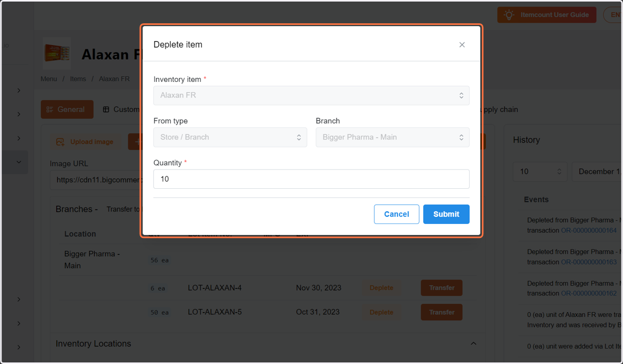Click Bigger Pharma - Main location cell

[92, 260]
